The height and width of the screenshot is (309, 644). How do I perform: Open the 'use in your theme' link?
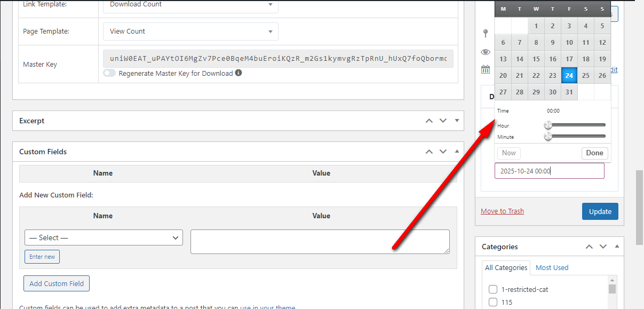[x=267, y=307]
